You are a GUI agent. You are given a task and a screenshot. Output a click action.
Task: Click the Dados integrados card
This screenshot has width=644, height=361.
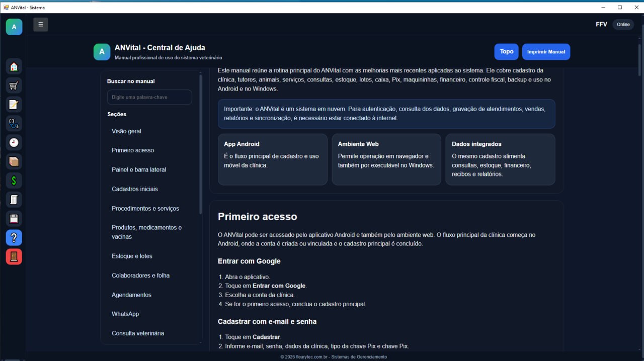500,159
